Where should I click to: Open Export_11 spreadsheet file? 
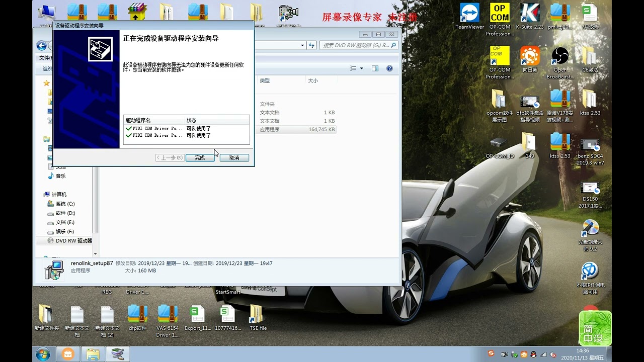click(198, 318)
